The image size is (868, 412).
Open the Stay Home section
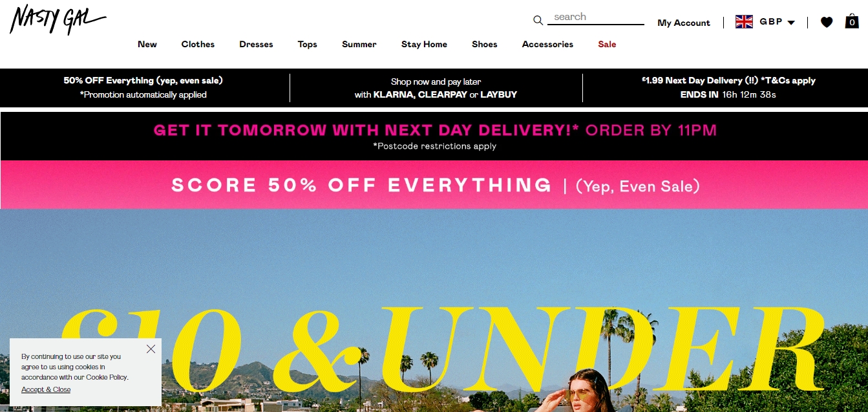[424, 44]
